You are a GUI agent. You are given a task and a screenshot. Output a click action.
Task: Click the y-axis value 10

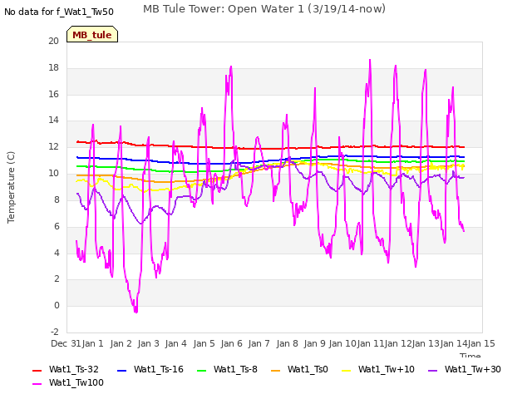[53, 174]
